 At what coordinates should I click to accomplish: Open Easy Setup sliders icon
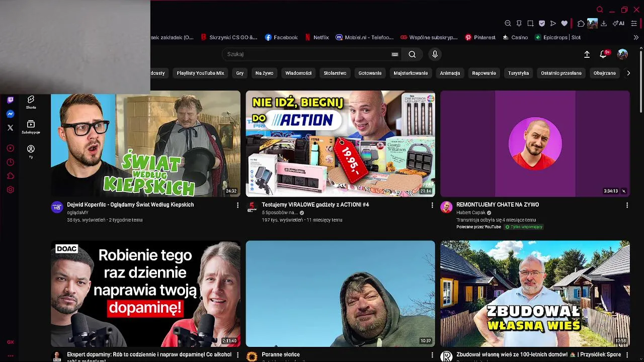(634, 23)
